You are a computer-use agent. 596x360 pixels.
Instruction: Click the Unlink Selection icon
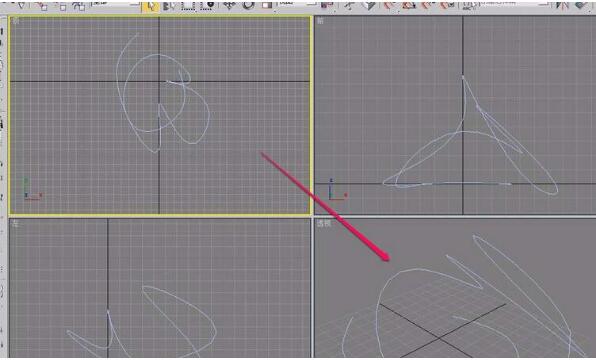tap(61, 6)
